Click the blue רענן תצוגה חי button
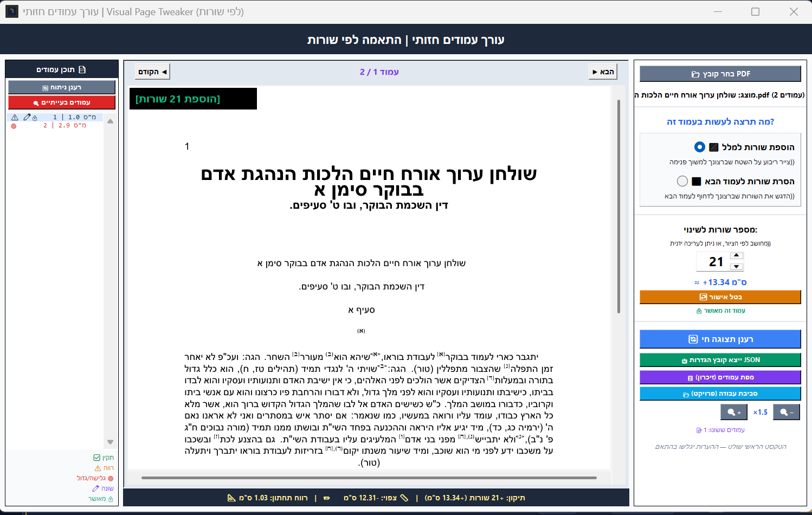 coord(720,339)
